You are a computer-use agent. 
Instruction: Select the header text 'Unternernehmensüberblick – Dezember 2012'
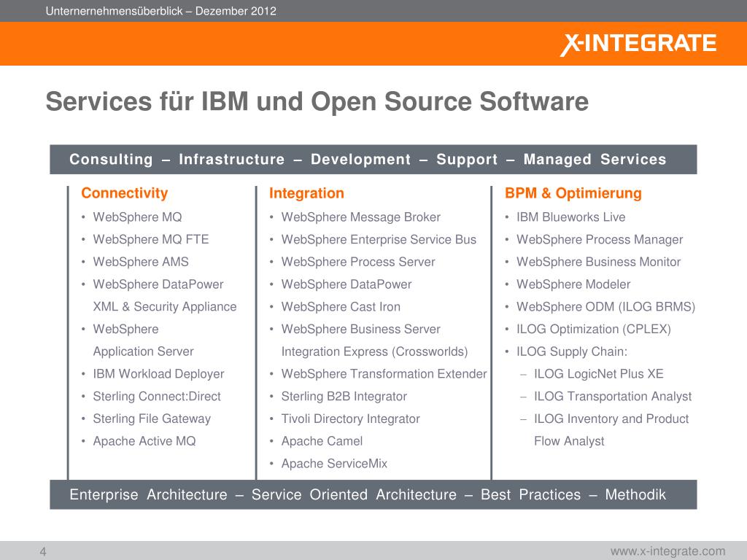click(161, 11)
